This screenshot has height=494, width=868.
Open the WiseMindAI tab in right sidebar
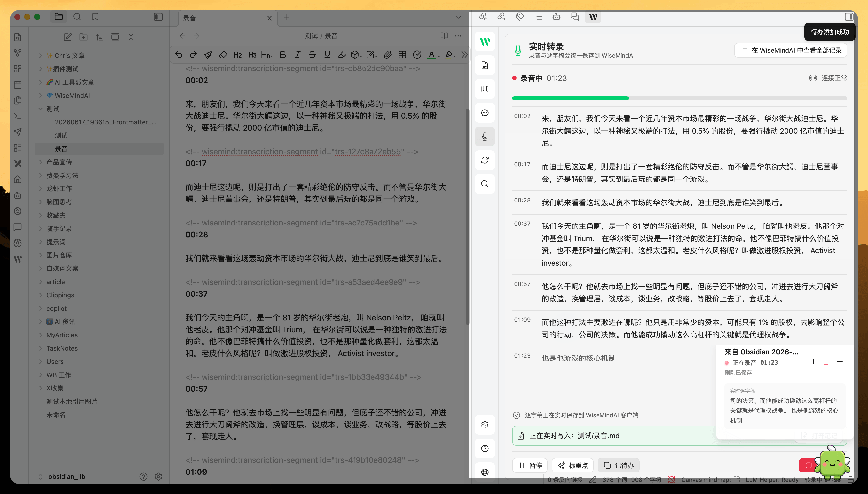coord(593,17)
